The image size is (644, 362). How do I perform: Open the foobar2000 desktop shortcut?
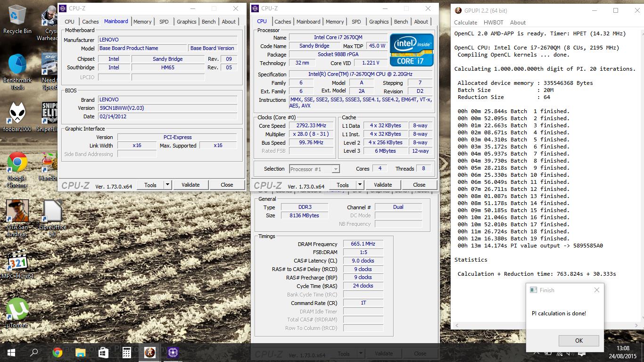point(17,116)
